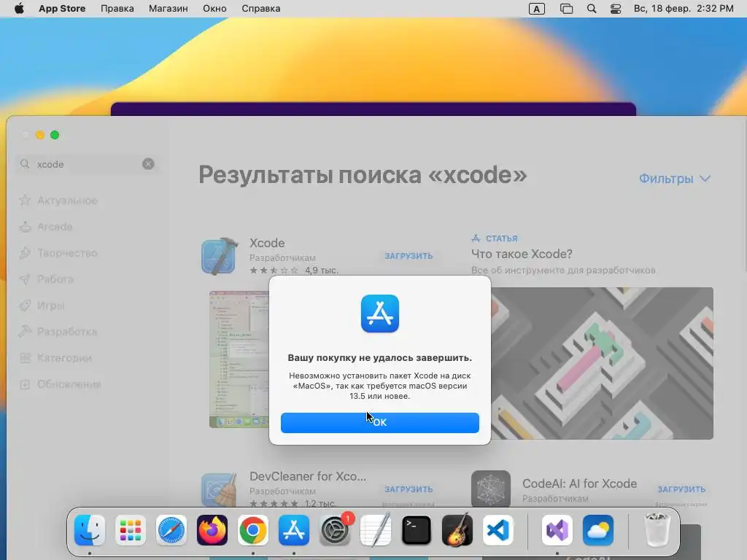Launch Safari from the Dock
The height and width of the screenshot is (560, 747).
(x=171, y=530)
